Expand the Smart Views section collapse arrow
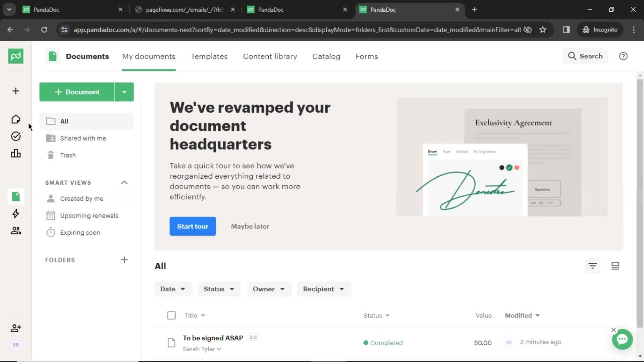This screenshot has height=362, width=644. tap(124, 183)
